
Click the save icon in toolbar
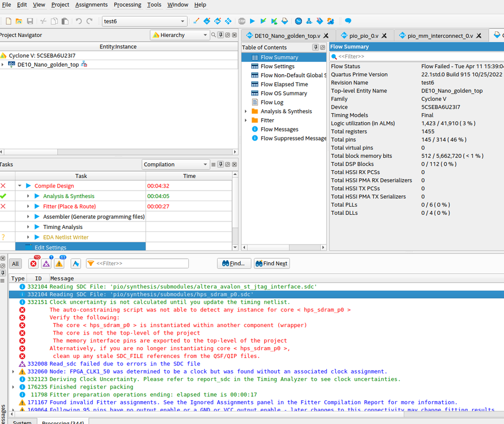click(x=30, y=21)
